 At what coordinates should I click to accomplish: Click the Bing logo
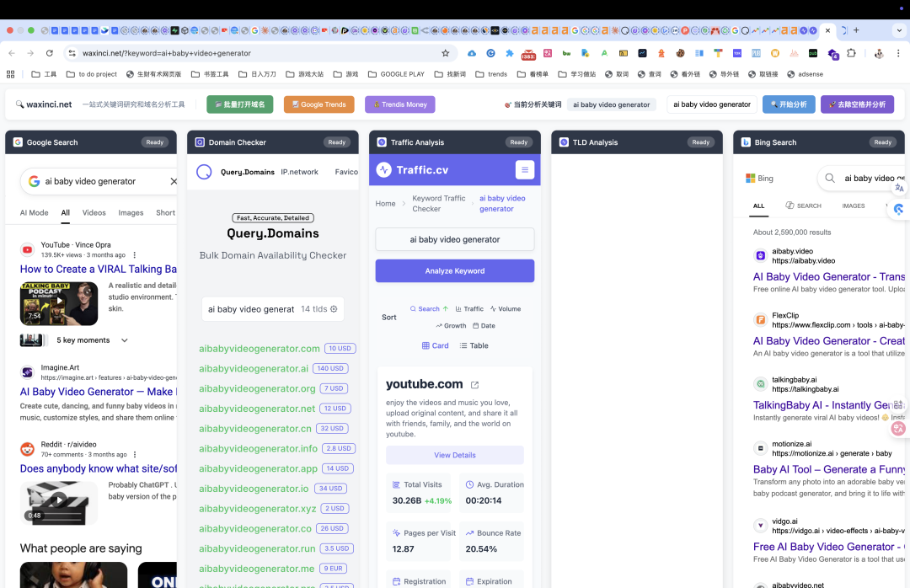coord(759,179)
